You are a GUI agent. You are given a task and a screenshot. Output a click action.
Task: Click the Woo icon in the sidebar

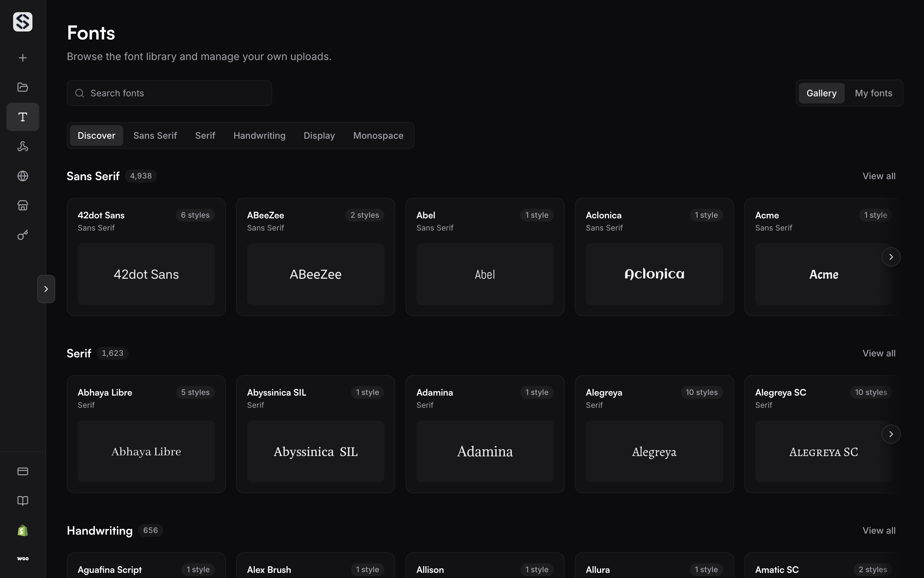coord(22,558)
